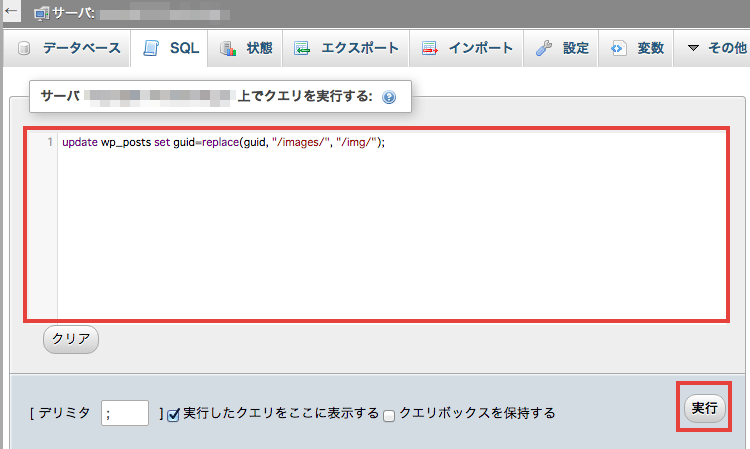Click the 実行 execute button
Screen dimensions: 750x449
(704, 408)
